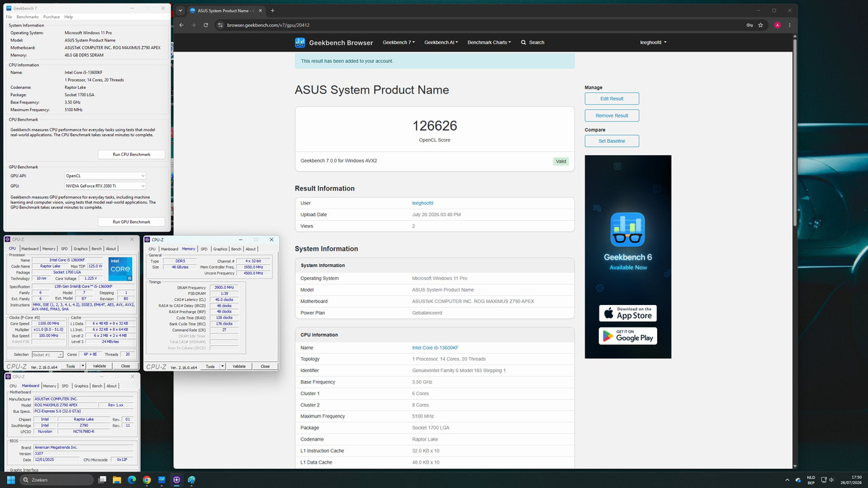Open Tools dropdown arrow in top-left CPU-Z window
868x488 pixels.
click(83, 366)
